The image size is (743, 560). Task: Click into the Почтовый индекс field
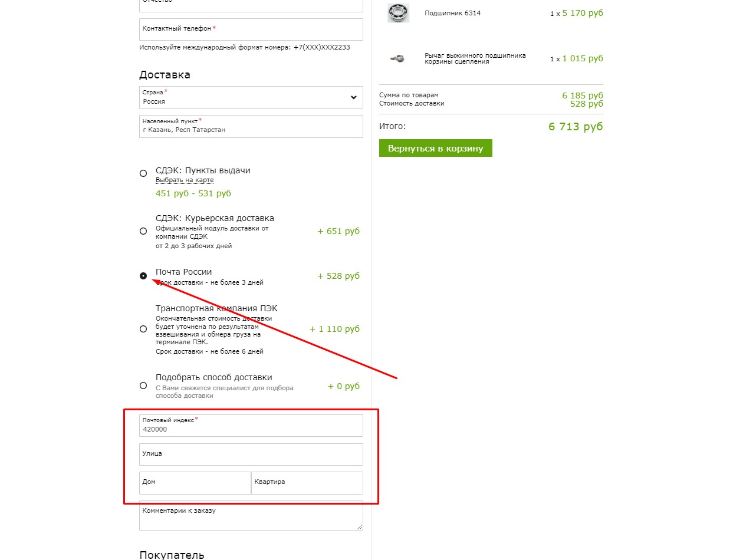(251, 426)
